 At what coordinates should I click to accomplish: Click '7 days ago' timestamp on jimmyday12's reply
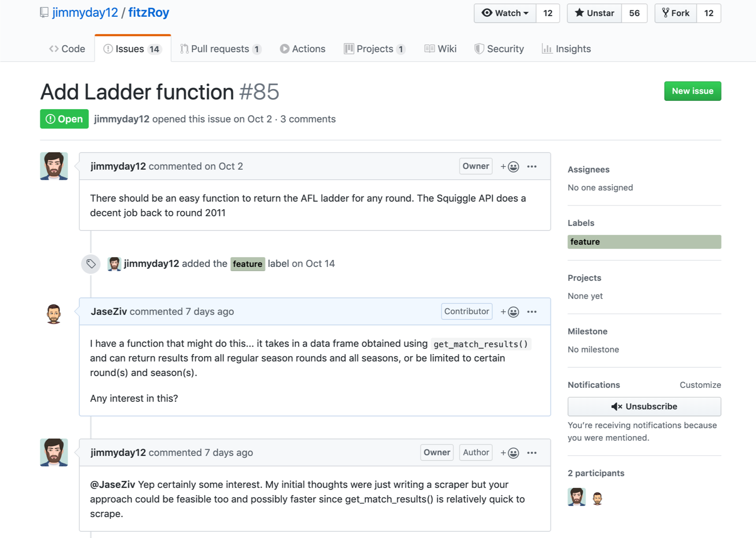pos(229,453)
